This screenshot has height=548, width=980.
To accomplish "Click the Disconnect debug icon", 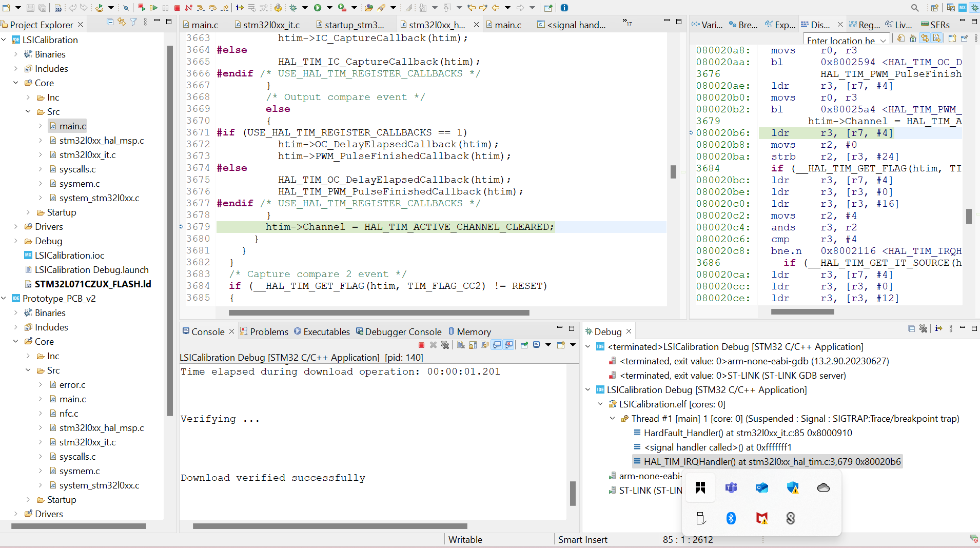I will [x=189, y=8].
